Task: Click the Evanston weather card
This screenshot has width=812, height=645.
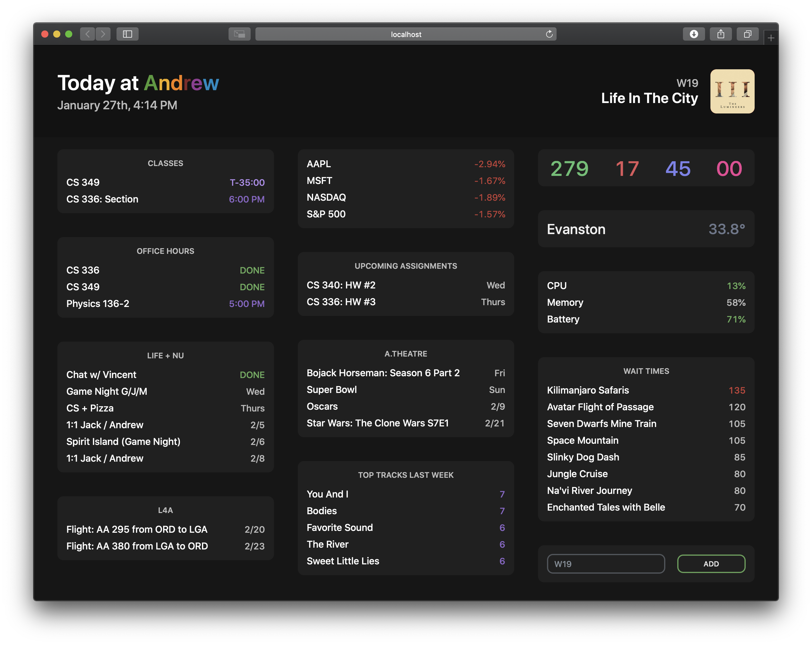Action: [x=646, y=229]
